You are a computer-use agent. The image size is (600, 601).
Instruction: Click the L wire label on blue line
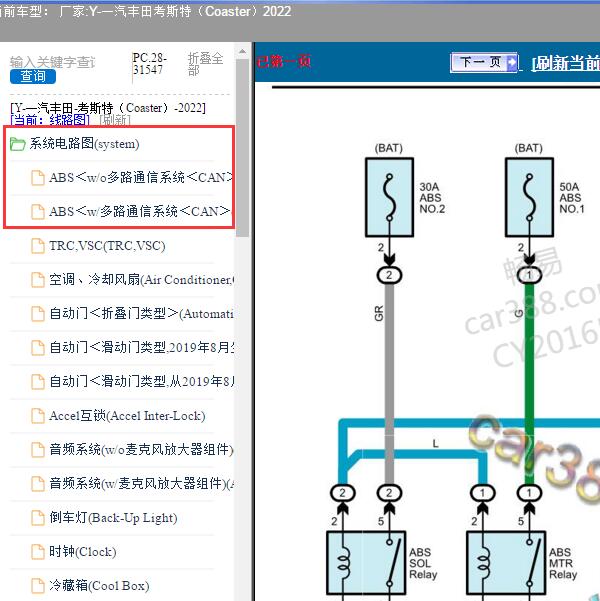tap(436, 444)
